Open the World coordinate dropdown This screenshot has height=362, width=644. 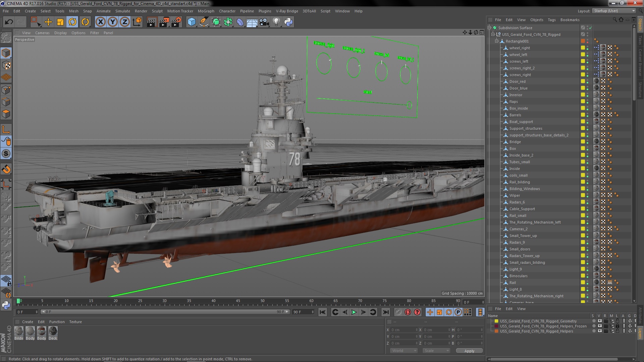click(x=404, y=351)
